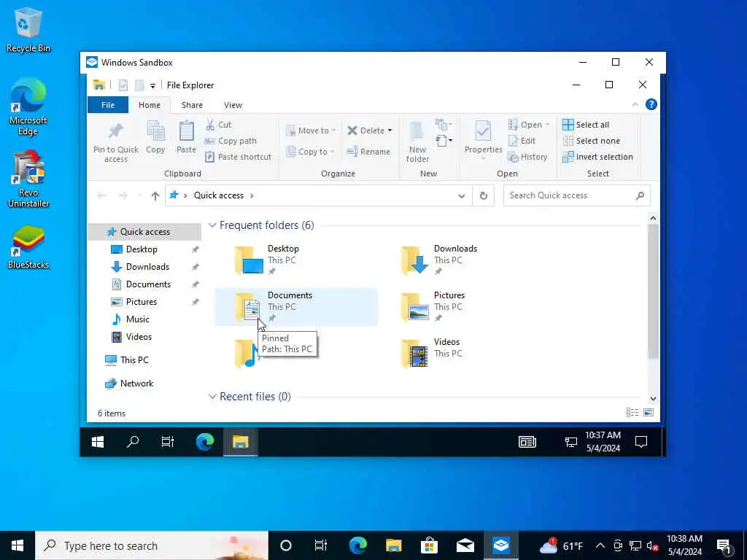747x560 pixels.
Task: Select Desktop folder in Frequent folders
Action: 295,260
